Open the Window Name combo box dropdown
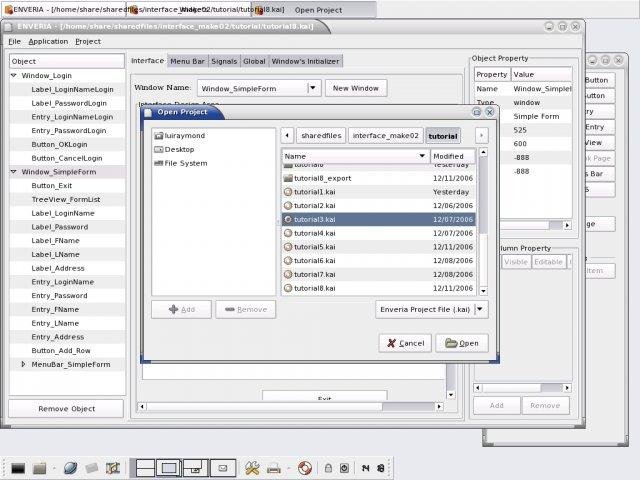Screen dimensions: 640x480 313,88
